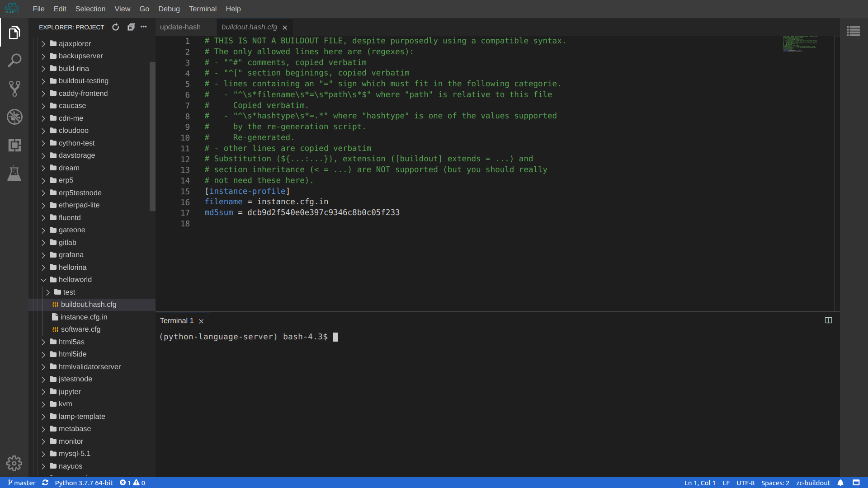Open problems panel from error count
868x488 pixels.
point(132,483)
